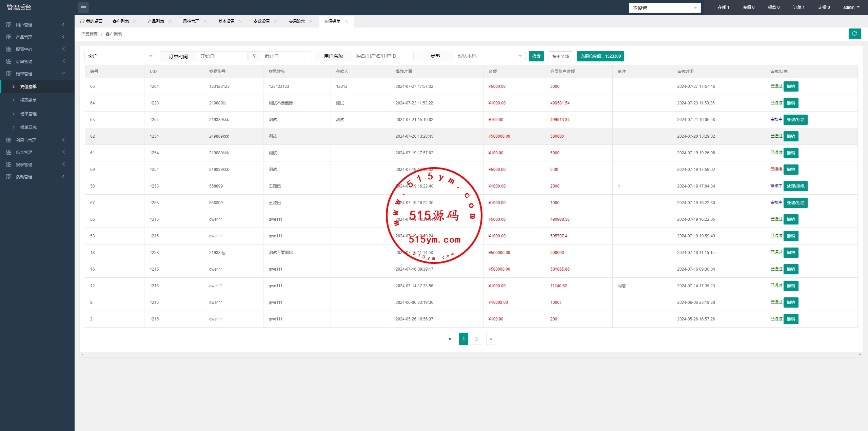Click the home icon in 我的桌面 tab
This screenshot has height=431, width=868.
click(x=82, y=21)
